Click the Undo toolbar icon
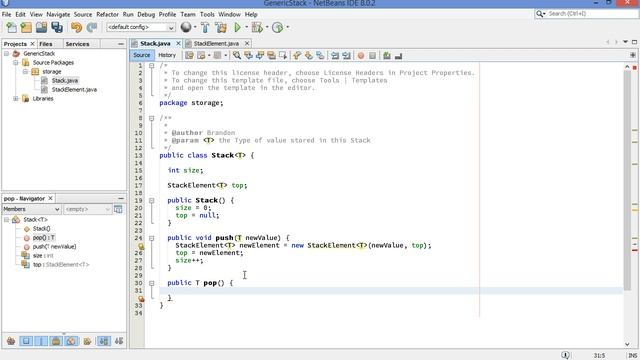 click(76, 27)
